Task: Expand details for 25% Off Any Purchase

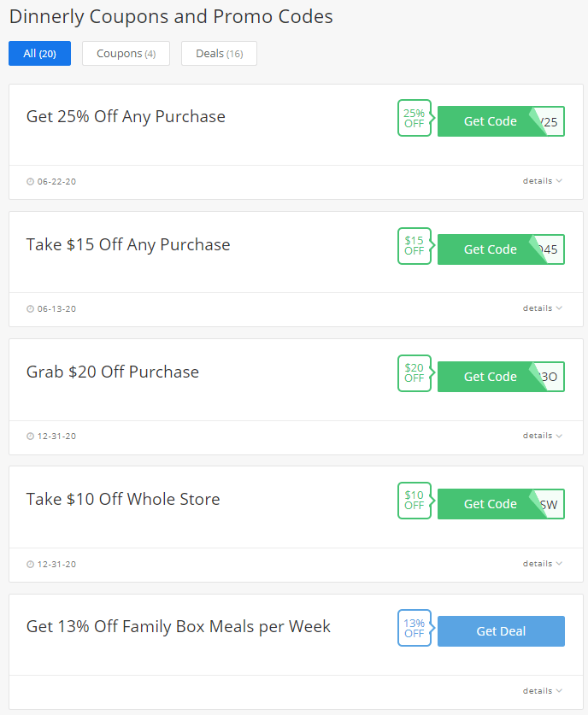Action: click(x=543, y=181)
